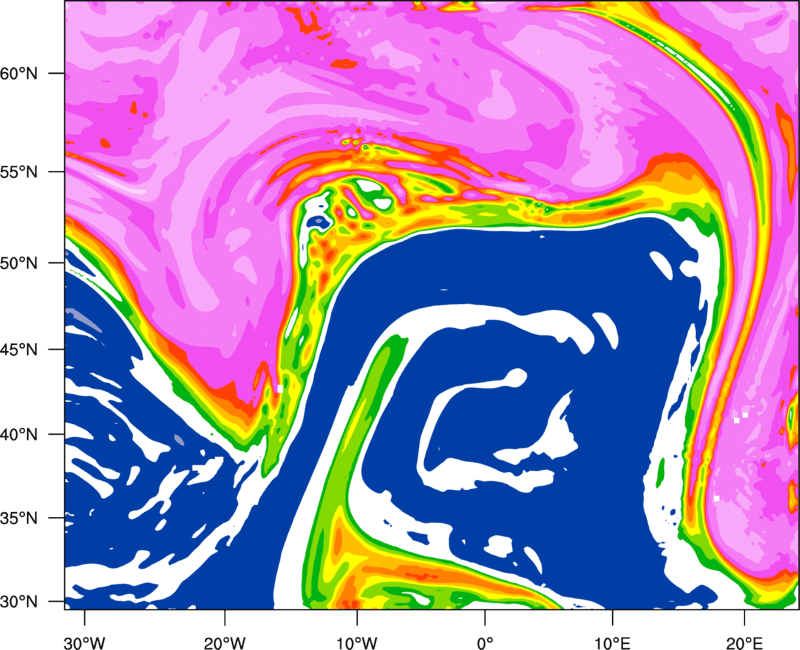800x650 pixels.
Task: Click the 30°N latitude label
Action: pos(19,602)
